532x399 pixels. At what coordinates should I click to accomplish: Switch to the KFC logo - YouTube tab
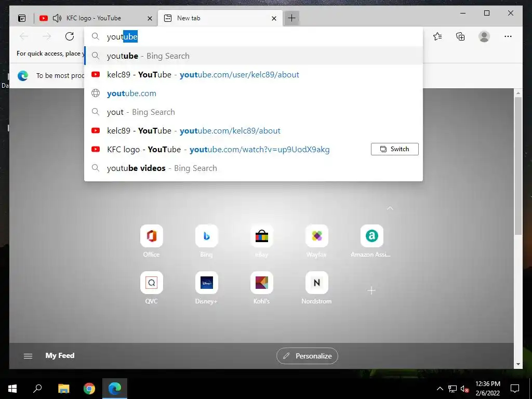coord(94,18)
